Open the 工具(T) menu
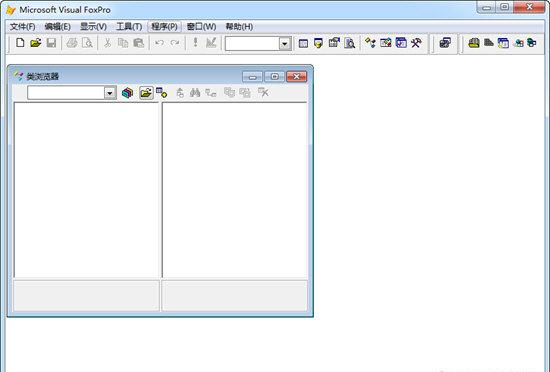The height and width of the screenshot is (372, 550). pyautogui.click(x=129, y=27)
